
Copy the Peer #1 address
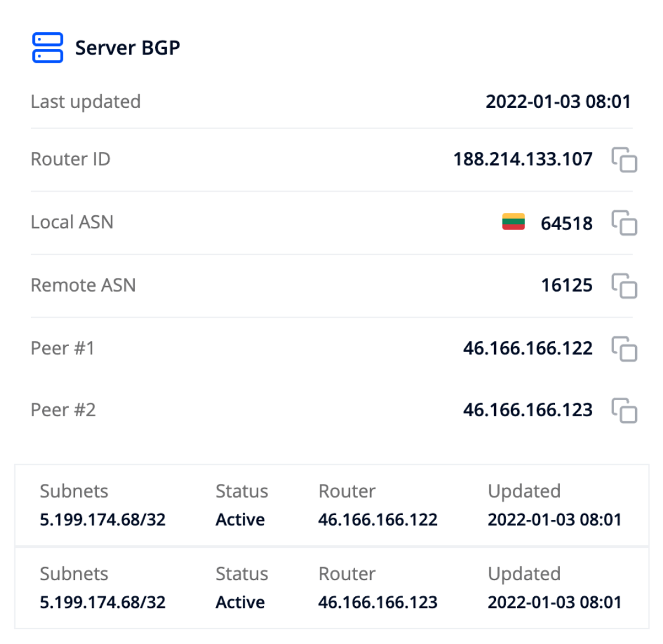click(x=625, y=349)
